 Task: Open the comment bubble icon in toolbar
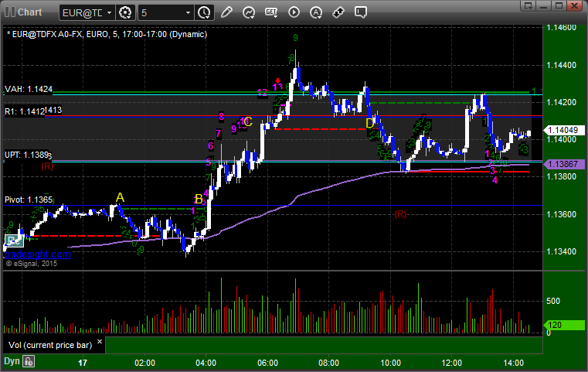361,12
